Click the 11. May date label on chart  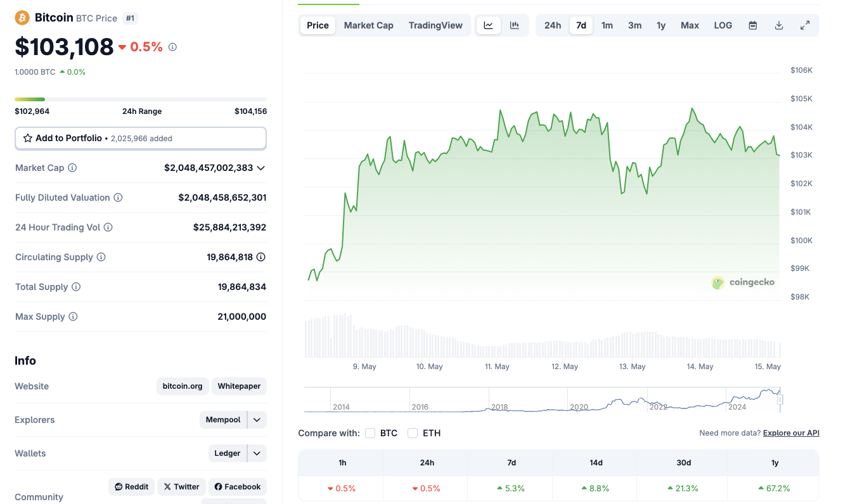(497, 367)
